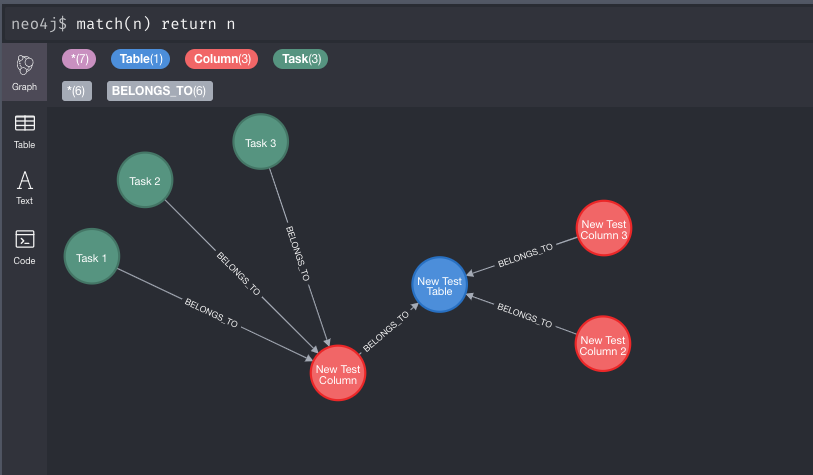Select the green Task(3) label badge
The width and height of the screenshot is (813, 475).
coord(300,59)
